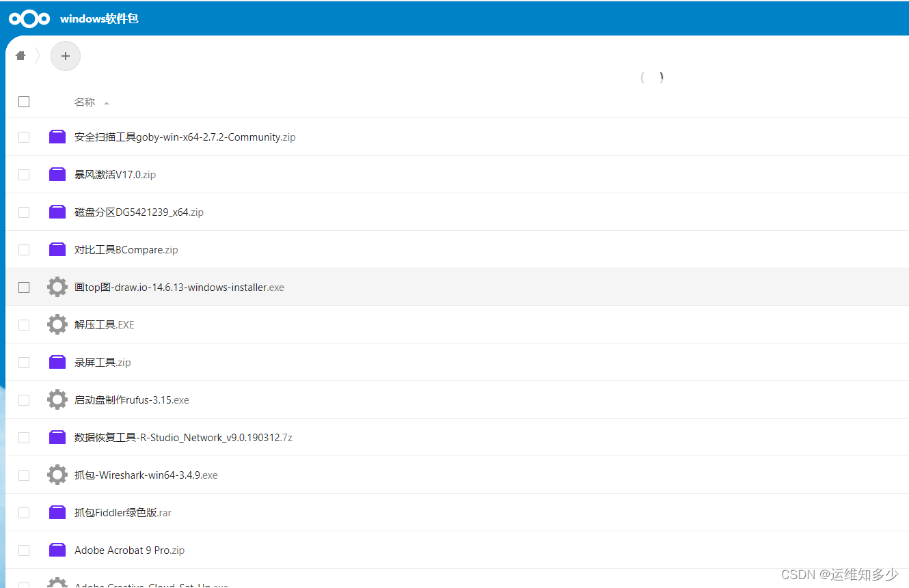Screen dimensions: 909x588
Task: Click the gear icon for 启动盘制作rufus-3.15
Action: coord(57,400)
